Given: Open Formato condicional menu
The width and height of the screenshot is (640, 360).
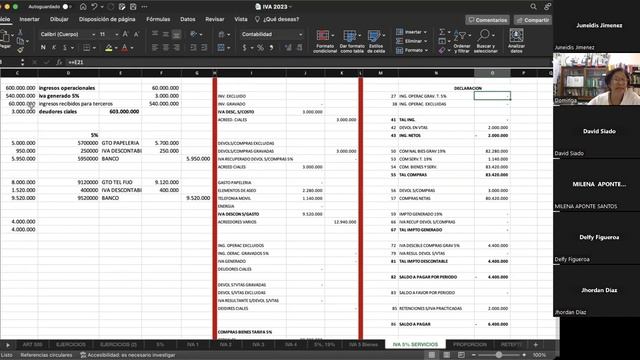Looking at the screenshot, I should [325, 41].
